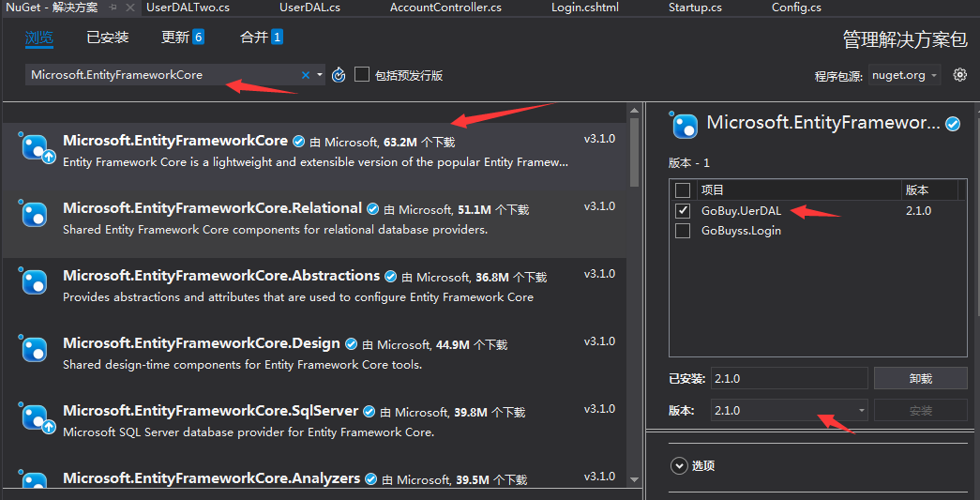The width and height of the screenshot is (980, 500).
Task: Switch to 更新 tab
Action: (x=183, y=38)
